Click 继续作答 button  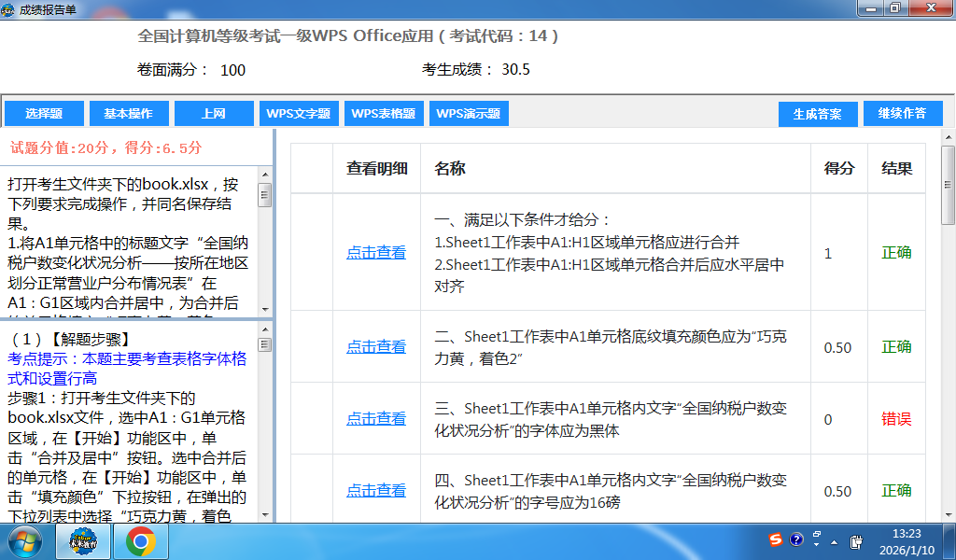coord(903,113)
